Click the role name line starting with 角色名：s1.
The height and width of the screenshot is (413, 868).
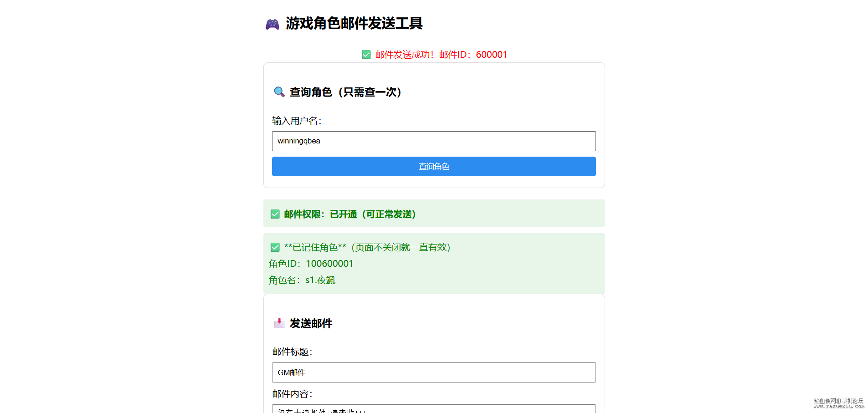click(x=302, y=280)
